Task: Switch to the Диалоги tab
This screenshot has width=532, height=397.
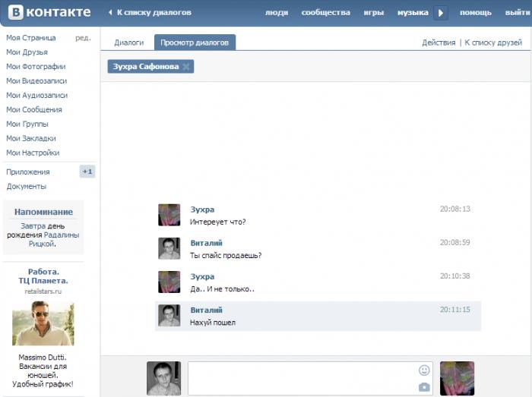Action: [129, 43]
